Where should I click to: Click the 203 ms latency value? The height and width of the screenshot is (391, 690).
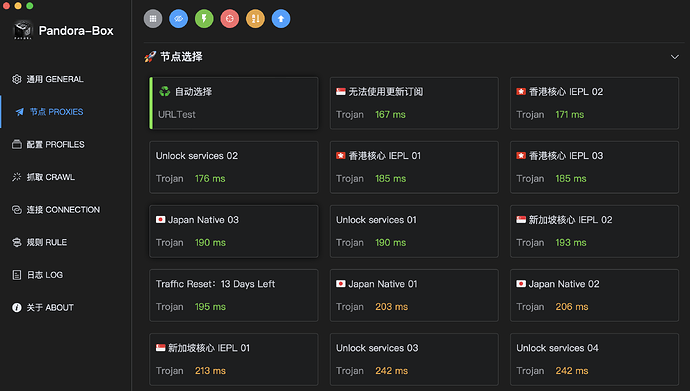tap(391, 307)
